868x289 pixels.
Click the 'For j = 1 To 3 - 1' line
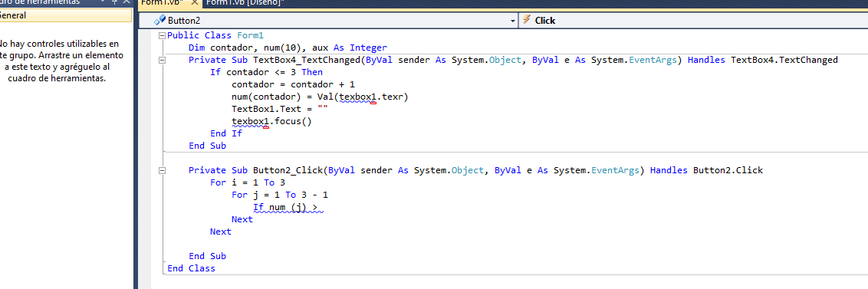tap(280, 195)
